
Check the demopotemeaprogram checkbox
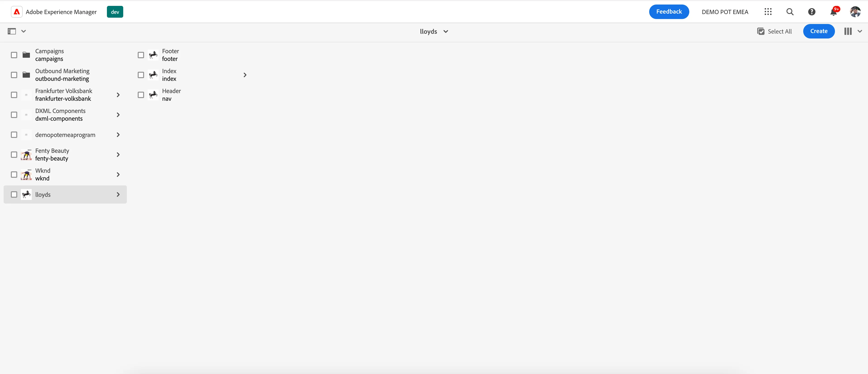pyautogui.click(x=14, y=135)
